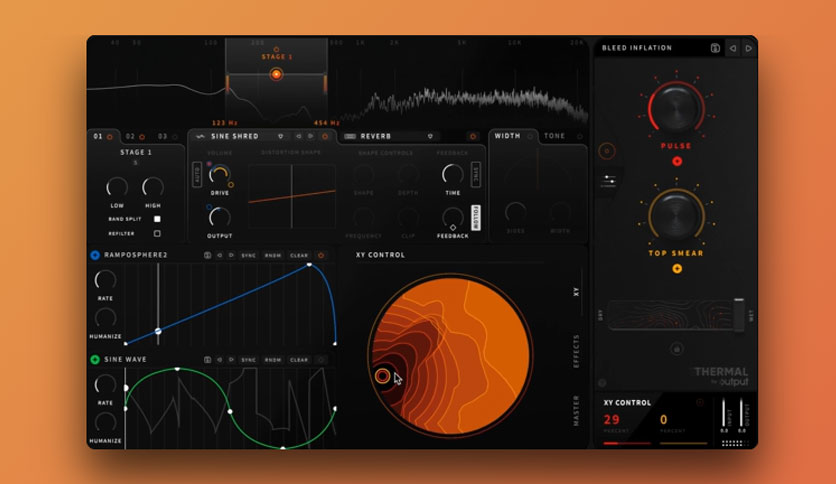
Task: Open the Reverb type dropdown
Action: [x=430, y=136]
